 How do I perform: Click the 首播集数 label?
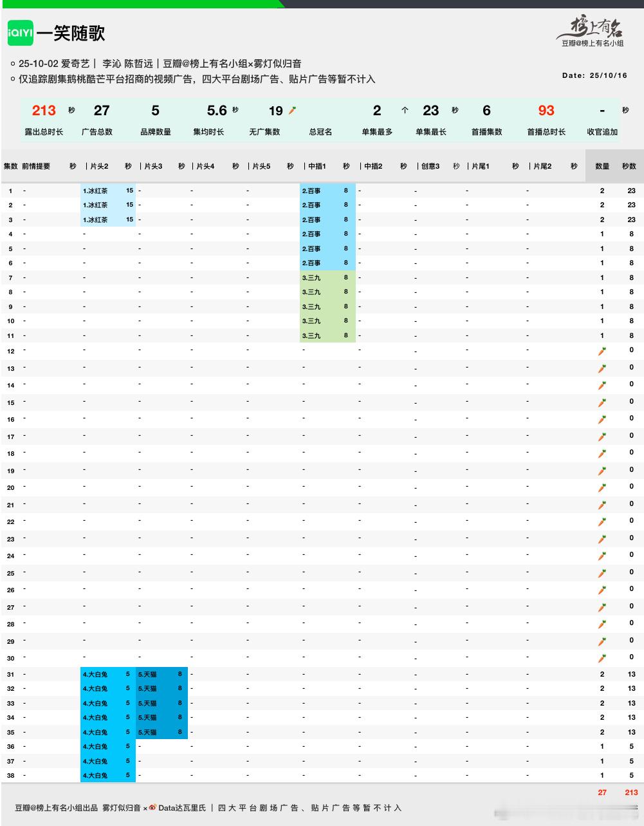coord(487,132)
